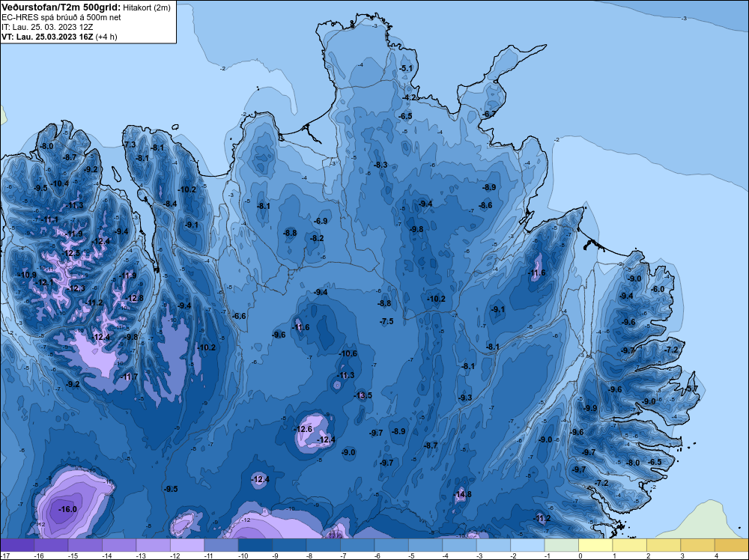The image size is (749, 560).
Task: Select the '-12.6' temperature label
Action: coord(303,429)
